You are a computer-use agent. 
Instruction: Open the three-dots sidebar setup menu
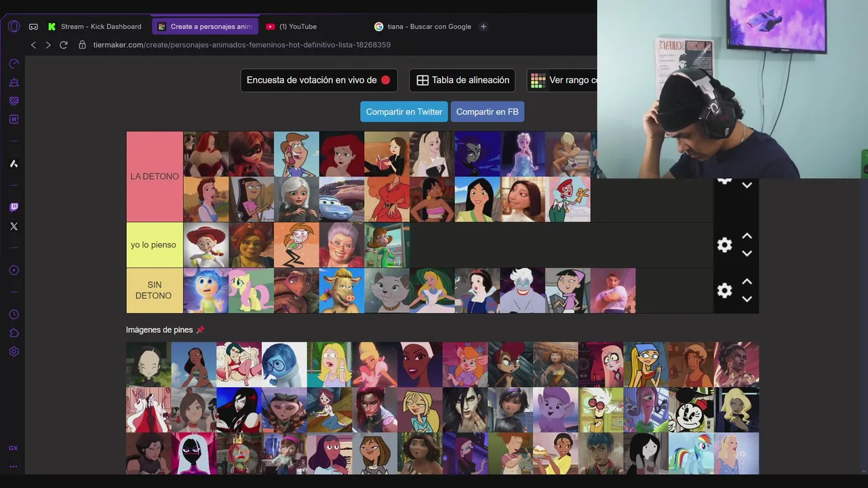pyautogui.click(x=14, y=466)
